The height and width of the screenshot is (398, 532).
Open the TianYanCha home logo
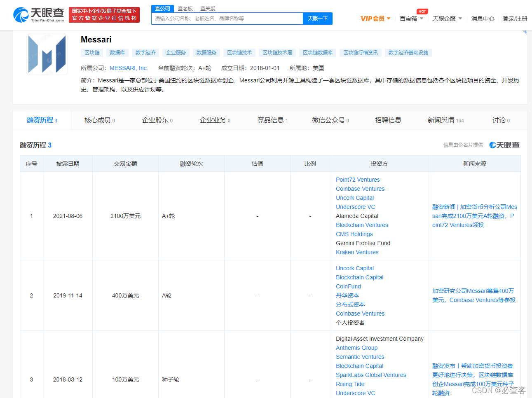39,15
